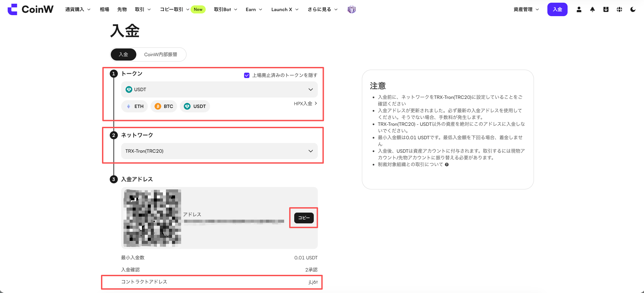Select the USDT quick token chip
This screenshot has height=293, width=644.
coord(195,106)
